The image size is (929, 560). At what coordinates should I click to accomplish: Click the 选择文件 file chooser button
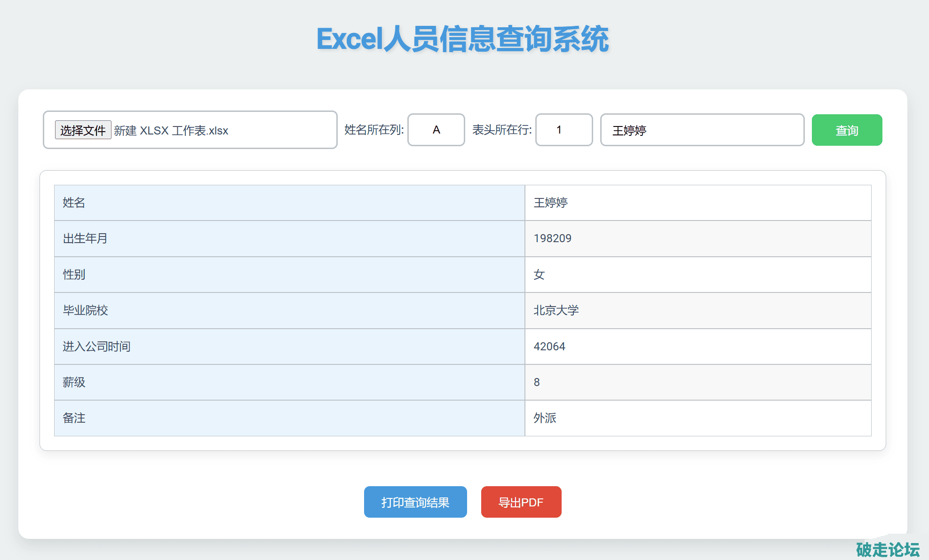point(83,130)
